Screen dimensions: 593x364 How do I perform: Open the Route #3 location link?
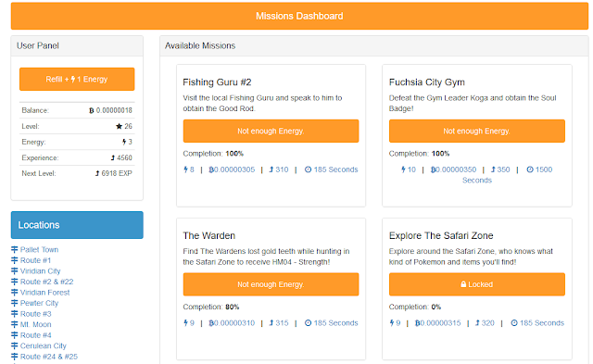pyautogui.click(x=36, y=314)
